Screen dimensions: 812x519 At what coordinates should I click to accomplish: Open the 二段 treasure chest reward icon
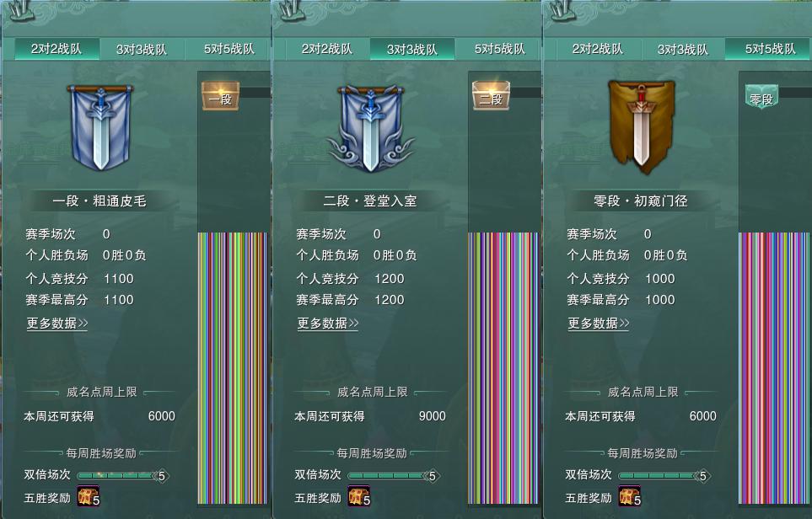pos(492,96)
